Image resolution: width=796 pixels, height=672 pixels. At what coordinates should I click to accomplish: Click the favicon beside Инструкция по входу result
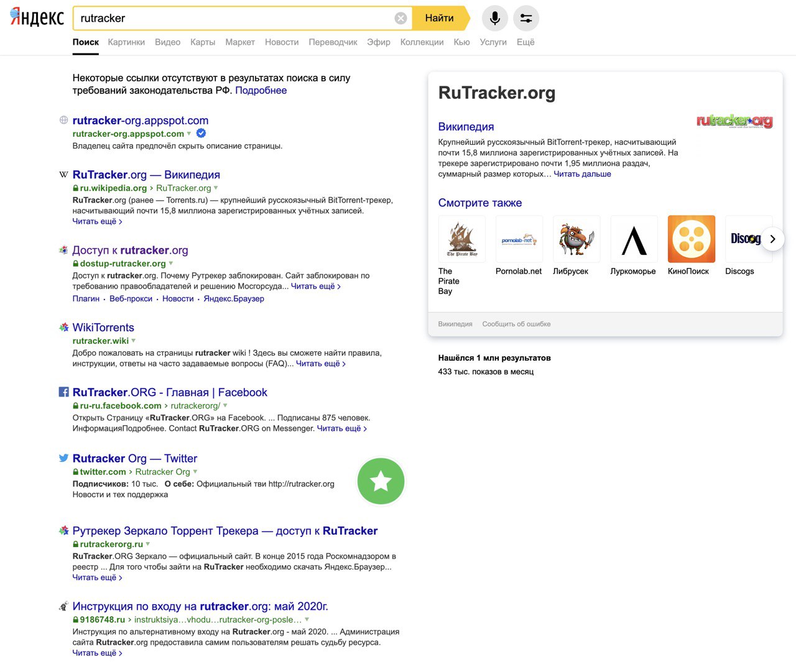click(63, 606)
